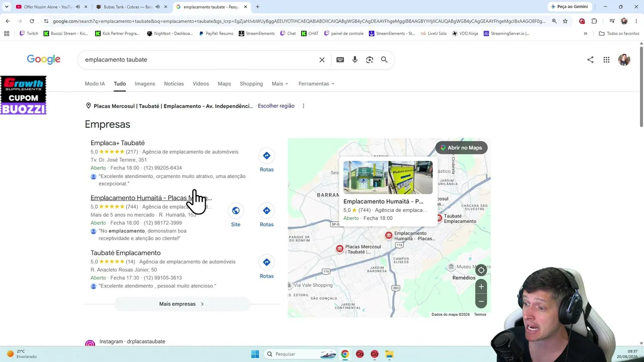Image resolution: width=644 pixels, height=362 pixels.
Task: Select the Tudo results tab
Action: click(120, 84)
